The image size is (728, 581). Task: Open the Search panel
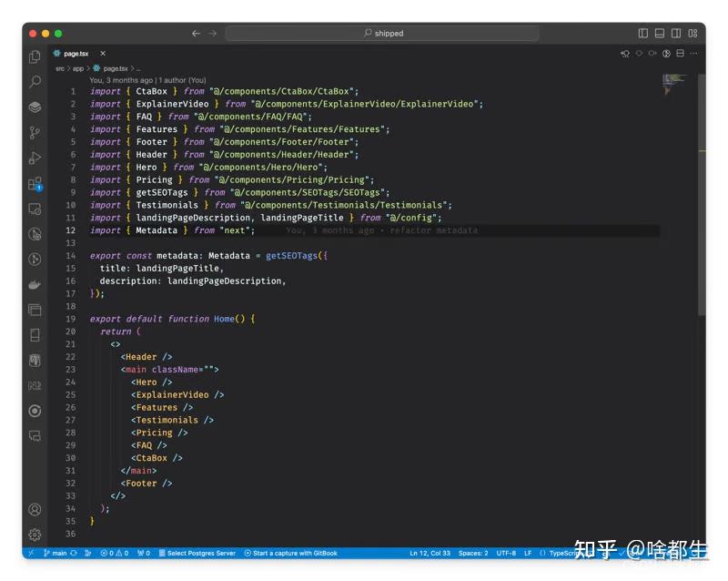(x=35, y=82)
